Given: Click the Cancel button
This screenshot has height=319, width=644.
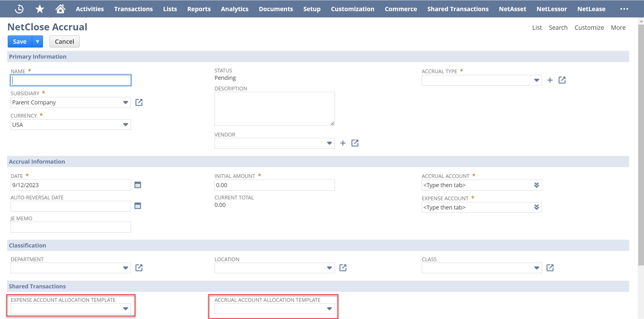Looking at the screenshot, I should (x=64, y=42).
